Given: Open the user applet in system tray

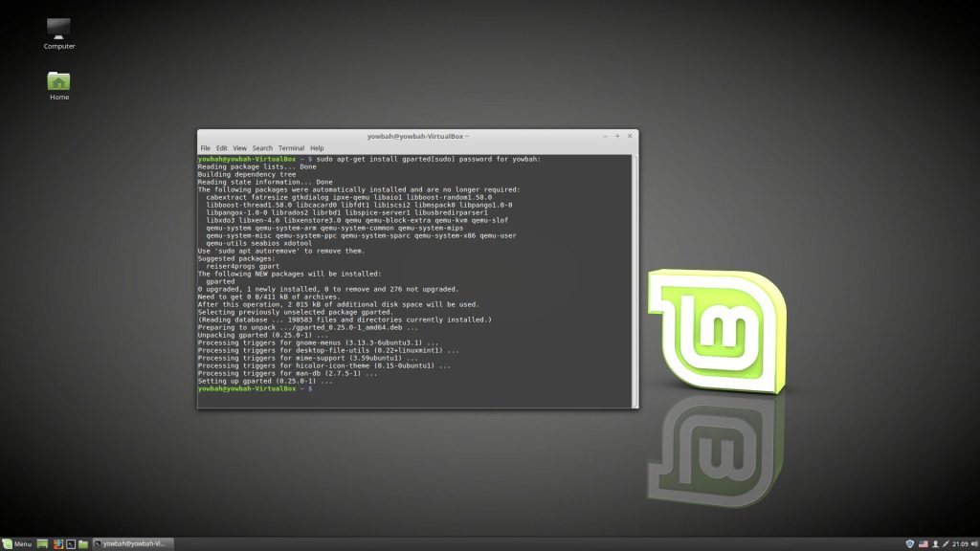Looking at the screenshot, I should (x=935, y=543).
